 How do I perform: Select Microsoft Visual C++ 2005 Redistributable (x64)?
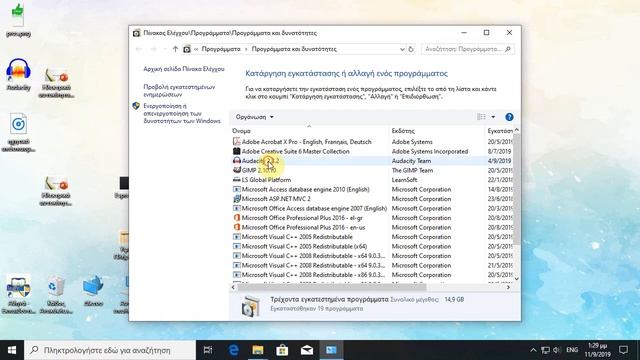coord(304,247)
